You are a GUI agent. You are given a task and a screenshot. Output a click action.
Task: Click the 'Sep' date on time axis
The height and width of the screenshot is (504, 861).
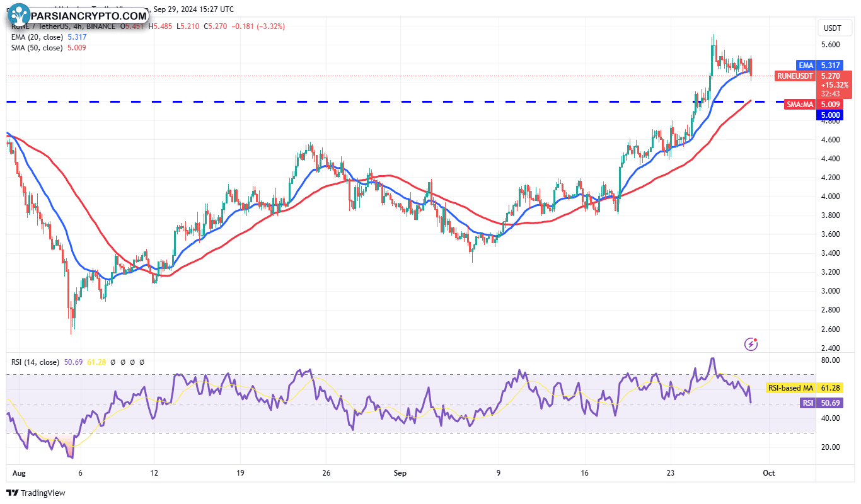click(x=398, y=472)
